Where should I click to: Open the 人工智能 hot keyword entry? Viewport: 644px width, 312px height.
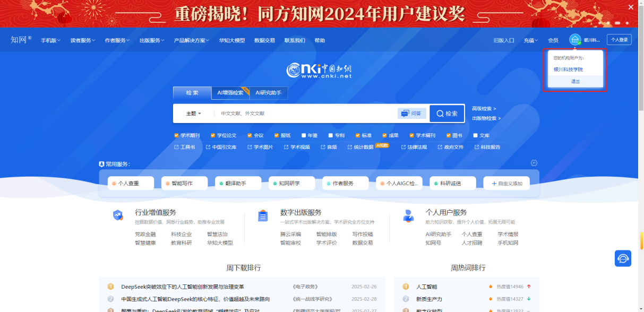pyautogui.click(x=427, y=287)
